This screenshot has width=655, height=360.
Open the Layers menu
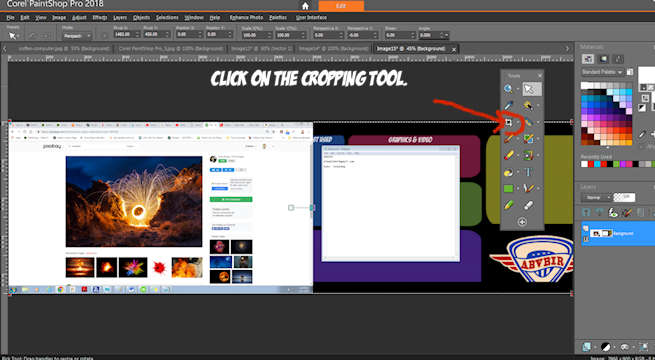(x=120, y=18)
